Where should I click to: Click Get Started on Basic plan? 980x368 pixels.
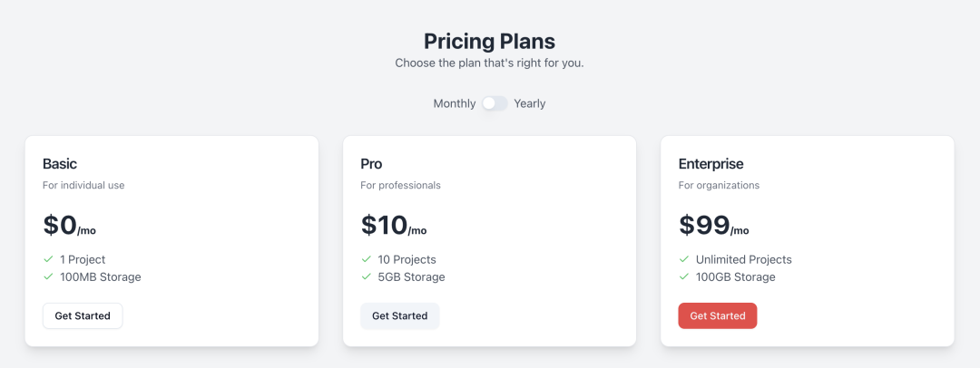pyautogui.click(x=83, y=315)
